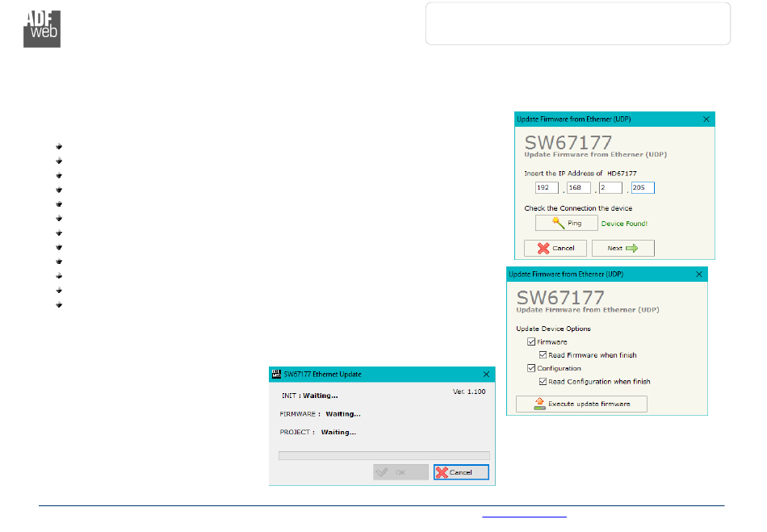Toggle the Configuration checkbox
The height and width of the screenshot is (532, 767).
pyautogui.click(x=531, y=368)
